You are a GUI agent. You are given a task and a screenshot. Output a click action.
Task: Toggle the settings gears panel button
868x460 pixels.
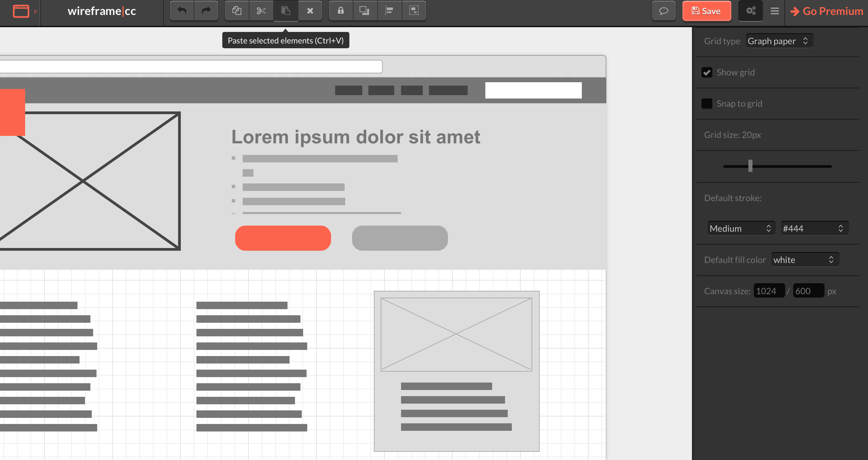tap(751, 11)
